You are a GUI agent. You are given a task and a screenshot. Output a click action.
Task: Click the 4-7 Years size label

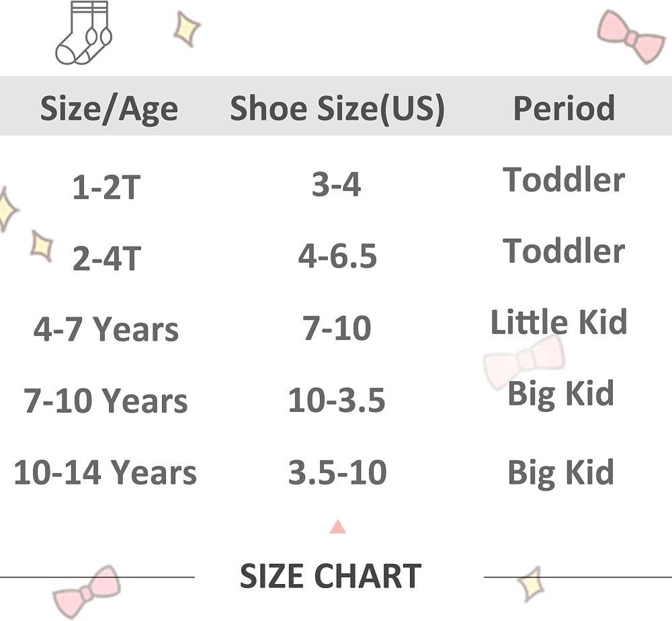click(x=106, y=329)
